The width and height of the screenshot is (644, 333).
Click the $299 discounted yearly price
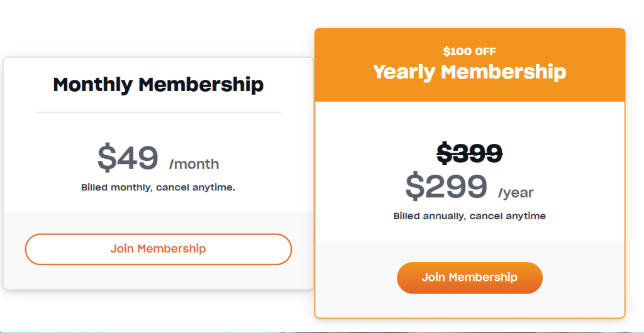tap(446, 185)
